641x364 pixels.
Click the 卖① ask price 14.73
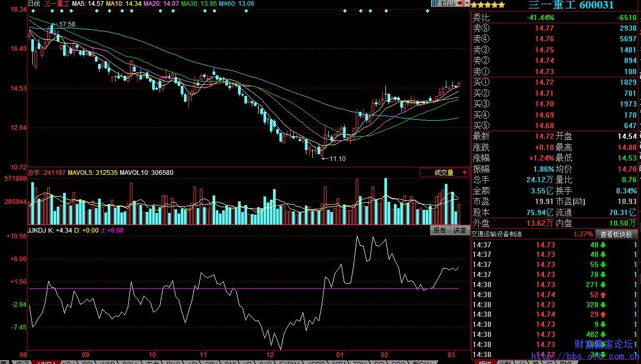(544, 72)
